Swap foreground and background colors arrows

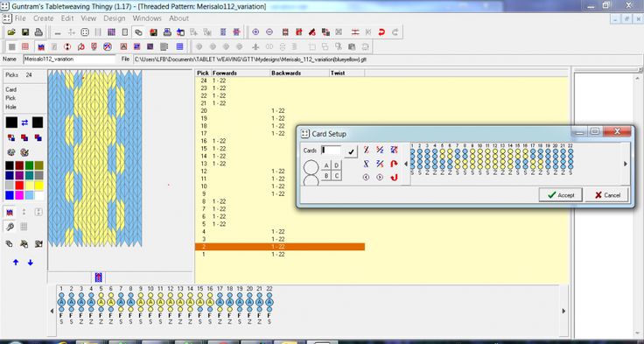tap(24, 123)
